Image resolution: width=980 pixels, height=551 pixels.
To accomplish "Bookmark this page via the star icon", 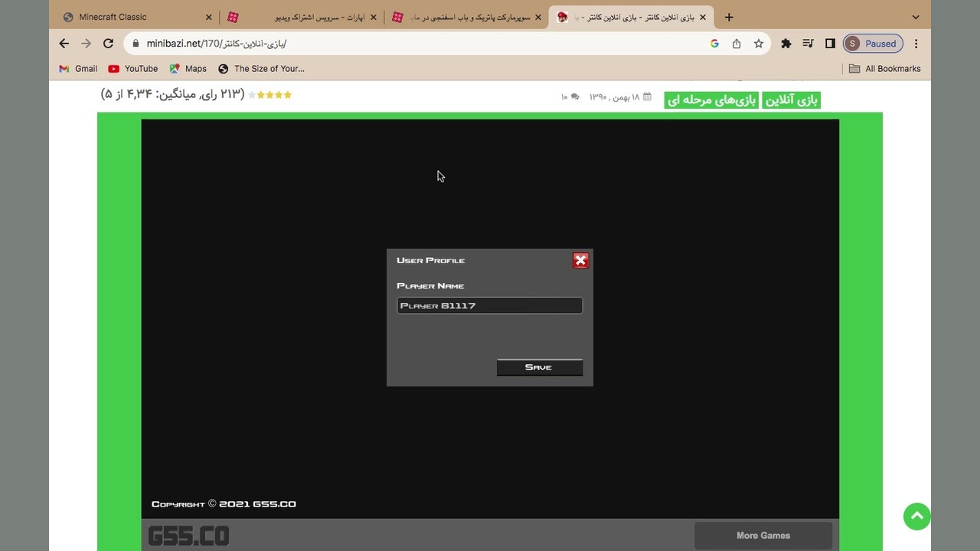I will (x=756, y=44).
